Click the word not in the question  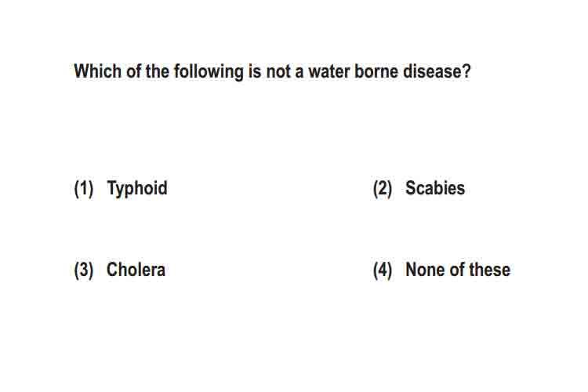(x=278, y=71)
